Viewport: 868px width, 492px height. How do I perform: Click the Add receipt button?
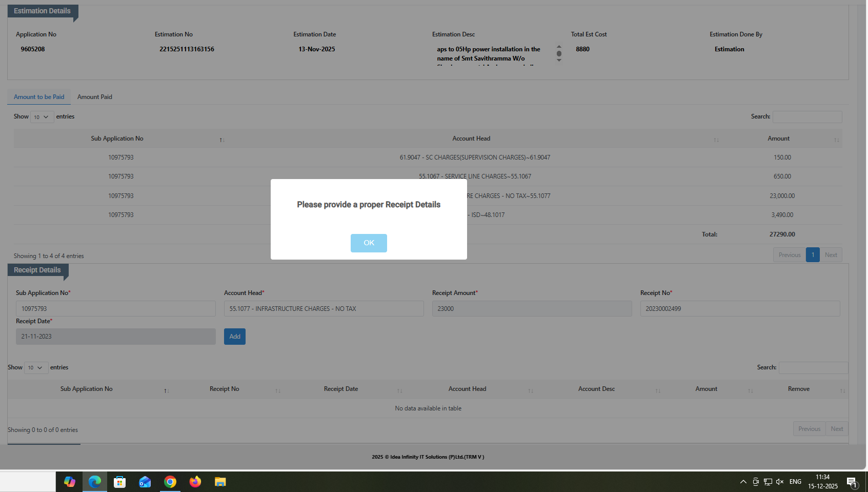[x=235, y=337]
